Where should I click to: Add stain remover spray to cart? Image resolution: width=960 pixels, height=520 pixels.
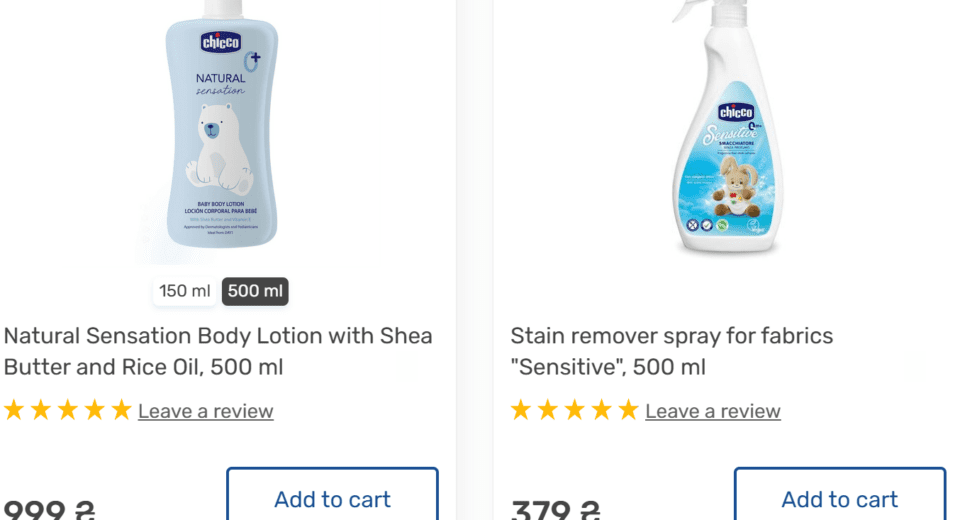[x=840, y=498]
